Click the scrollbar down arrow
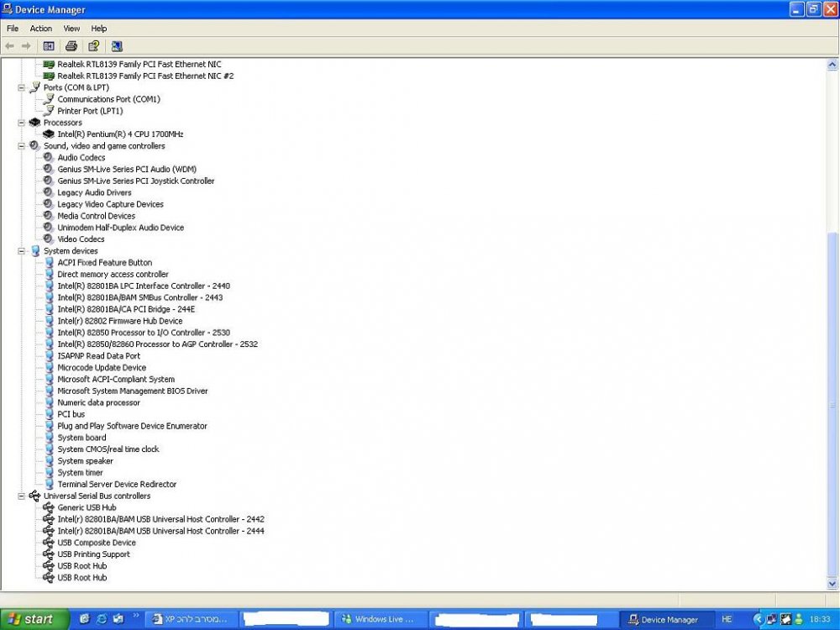This screenshot has height=630, width=840. 832,584
